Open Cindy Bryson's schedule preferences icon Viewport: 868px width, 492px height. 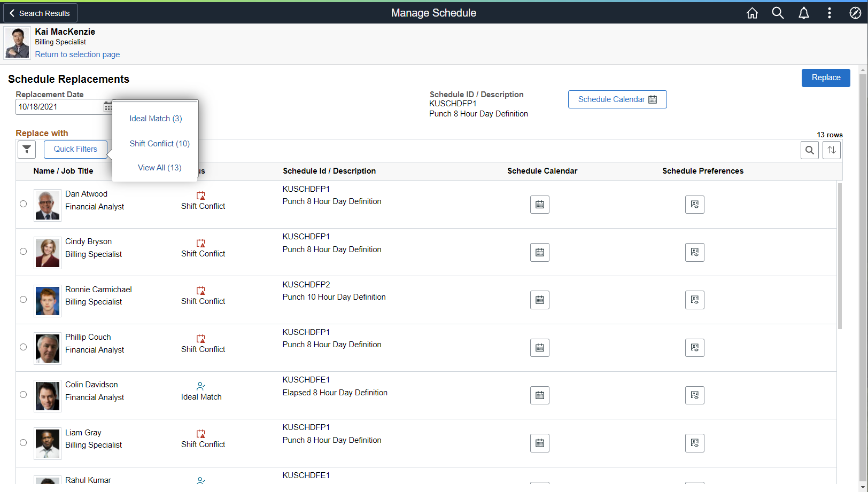pyautogui.click(x=694, y=252)
